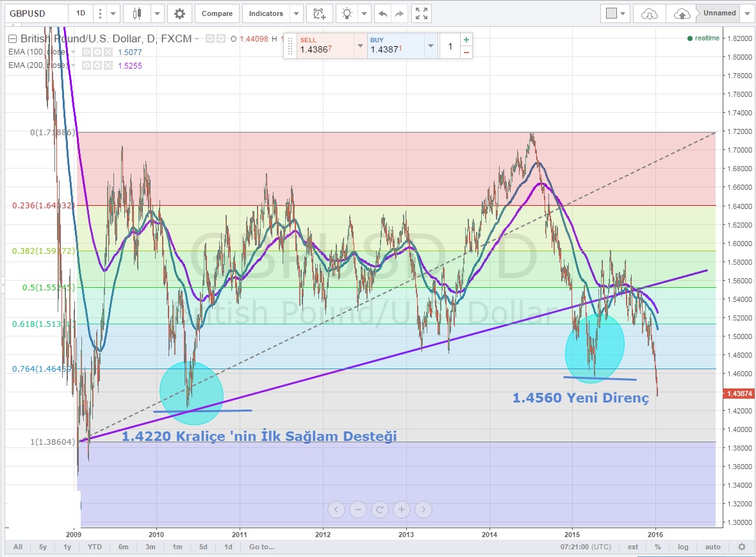
Task: Click the undo arrow
Action: pos(382,13)
